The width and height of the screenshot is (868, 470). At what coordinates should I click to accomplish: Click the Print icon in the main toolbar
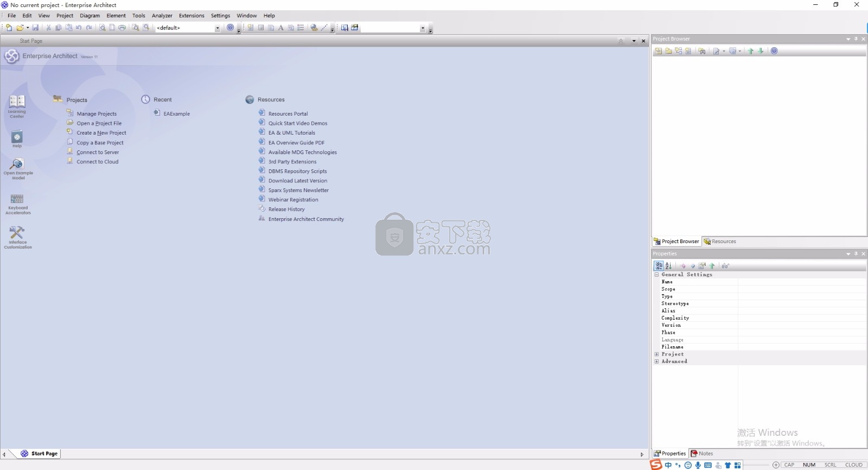tap(122, 28)
